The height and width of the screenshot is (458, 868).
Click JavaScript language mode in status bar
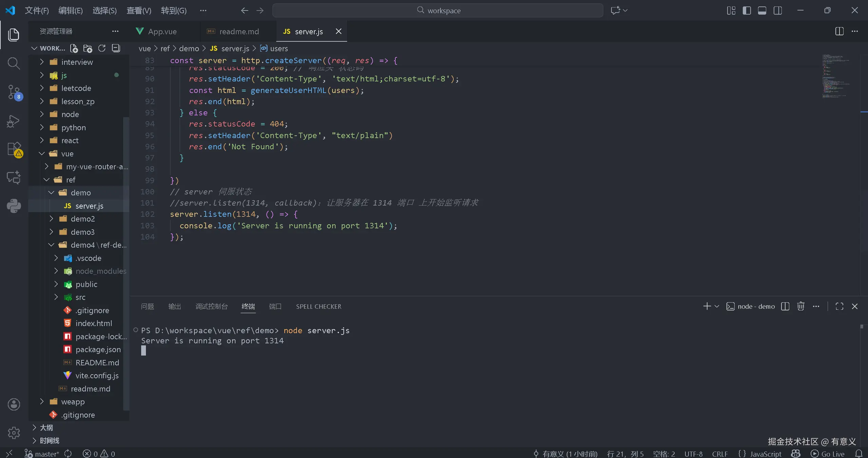tap(765, 454)
